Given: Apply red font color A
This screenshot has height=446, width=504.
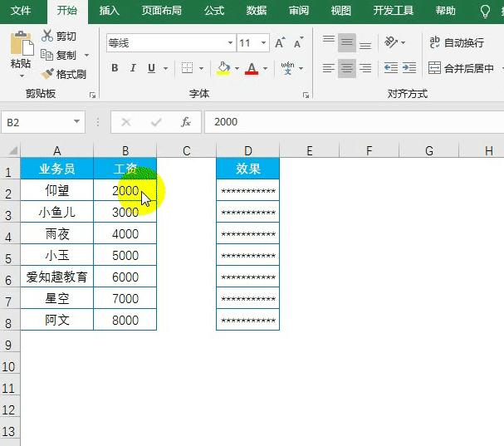Looking at the screenshot, I should pyautogui.click(x=252, y=68).
